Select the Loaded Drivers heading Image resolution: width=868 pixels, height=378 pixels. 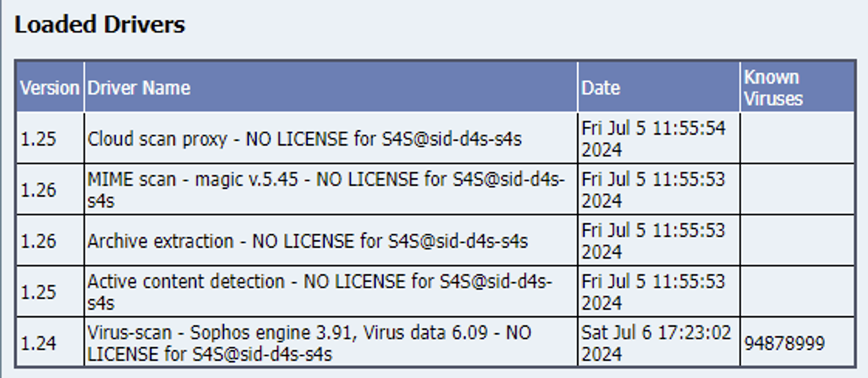coord(100,24)
